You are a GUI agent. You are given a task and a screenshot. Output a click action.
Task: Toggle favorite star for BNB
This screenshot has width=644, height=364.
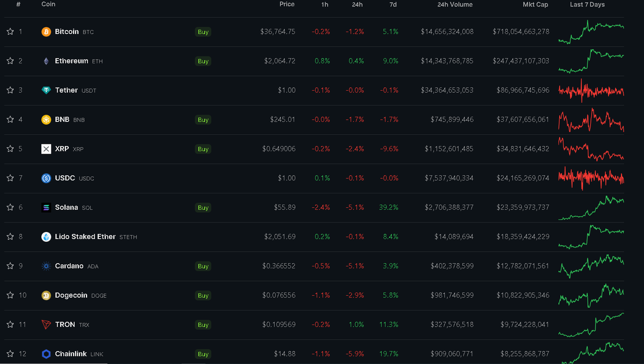pyautogui.click(x=10, y=119)
